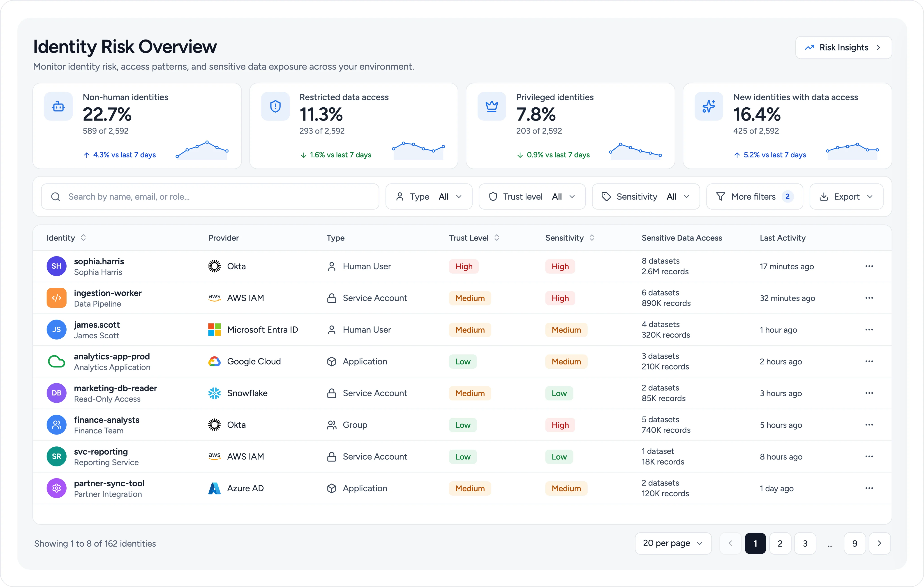Click sophia.harris identity name
This screenshot has height=587, width=924.
[x=99, y=261]
